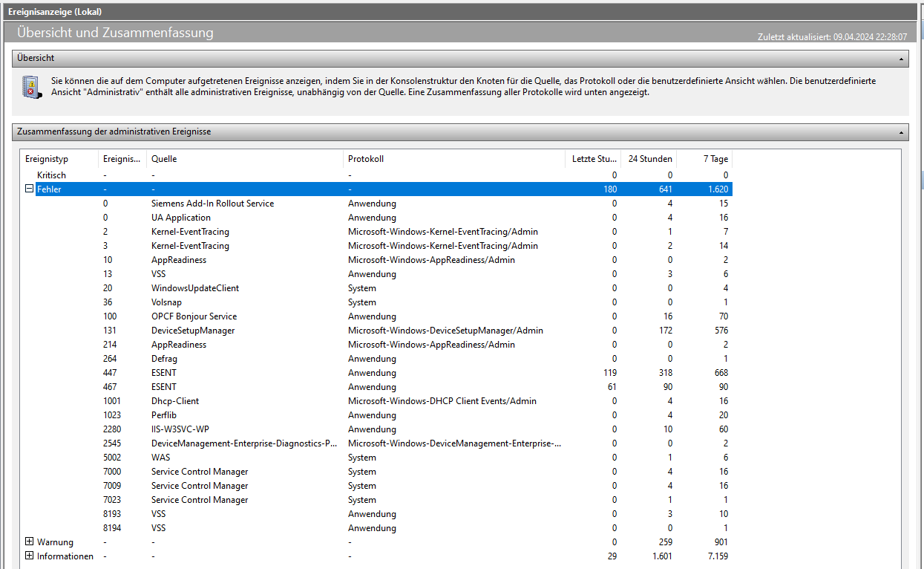The height and width of the screenshot is (569, 924).
Task: Expand the Warnung event group
Action: pyautogui.click(x=30, y=542)
